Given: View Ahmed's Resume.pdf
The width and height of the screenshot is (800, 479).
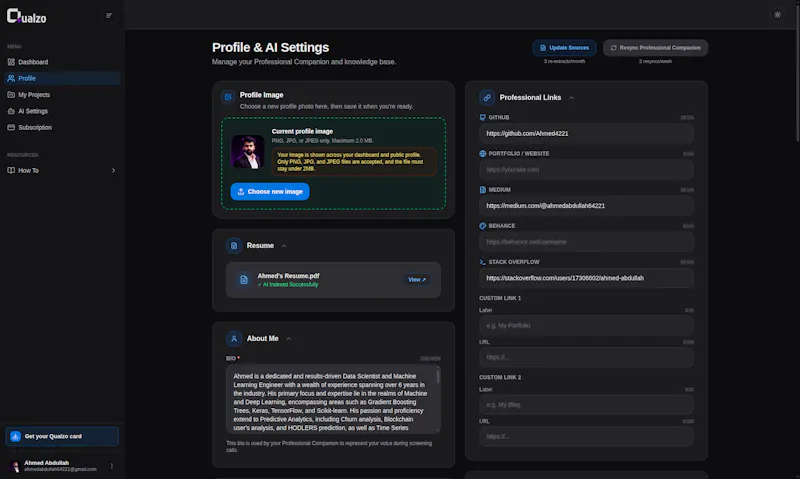Looking at the screenshot, I should [417, 280].
